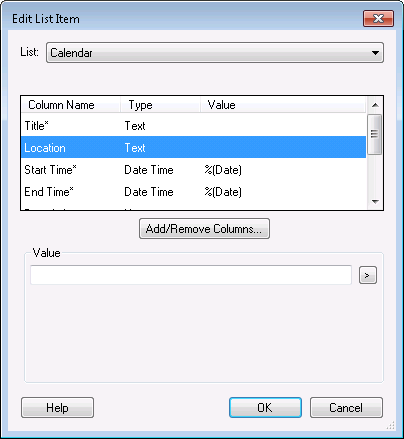
Task: Select the Start Time* row
Action: pyautogui.click(x=193, y=170)
